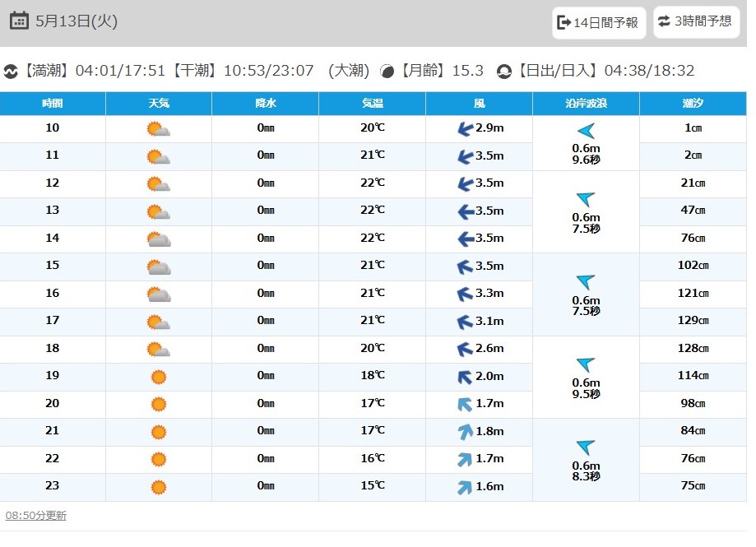756x547 pixels.
Task: Click the sunrise/sunset times 04:38/18:32
Action: (x=649, y=71)
